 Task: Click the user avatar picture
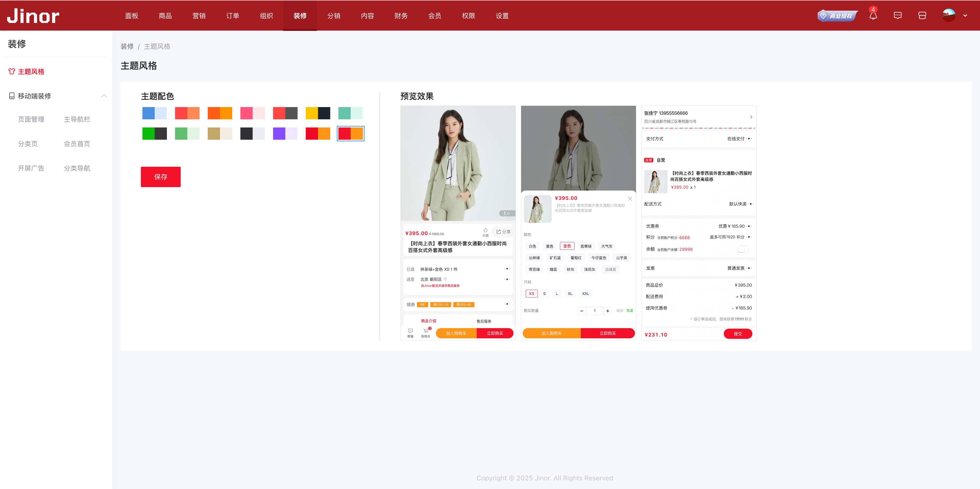[x=948, y=16]
